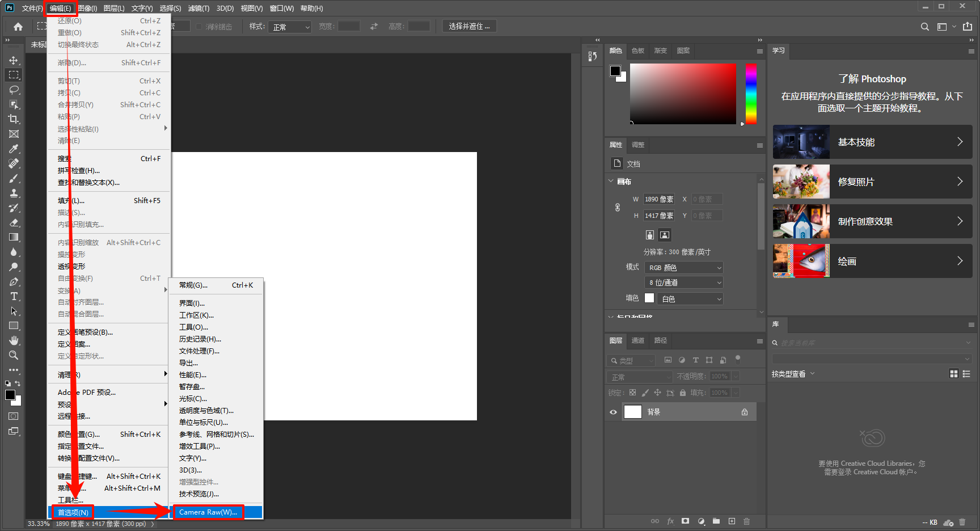This screenshot has width=980, height=531.
Task: Select the Eyedropper tool
Action: 14,149
